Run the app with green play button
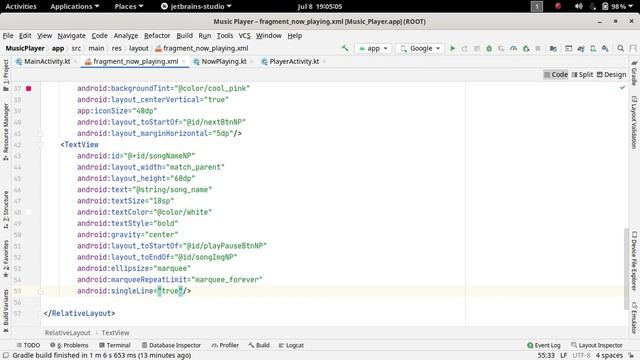The image size is (640, 360). (452, 48)
